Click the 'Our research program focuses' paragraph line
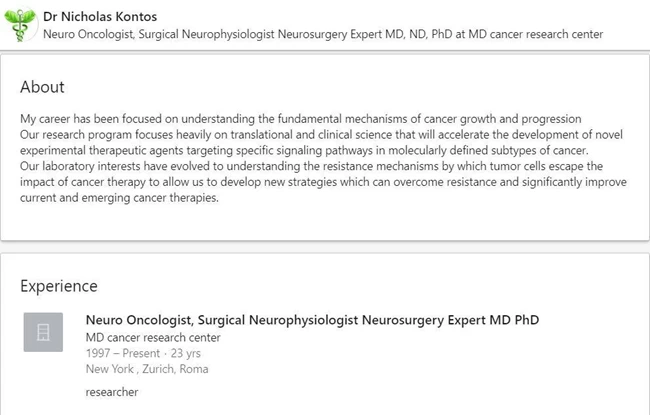Screen dimensions: 650x415 coord(321,135)
